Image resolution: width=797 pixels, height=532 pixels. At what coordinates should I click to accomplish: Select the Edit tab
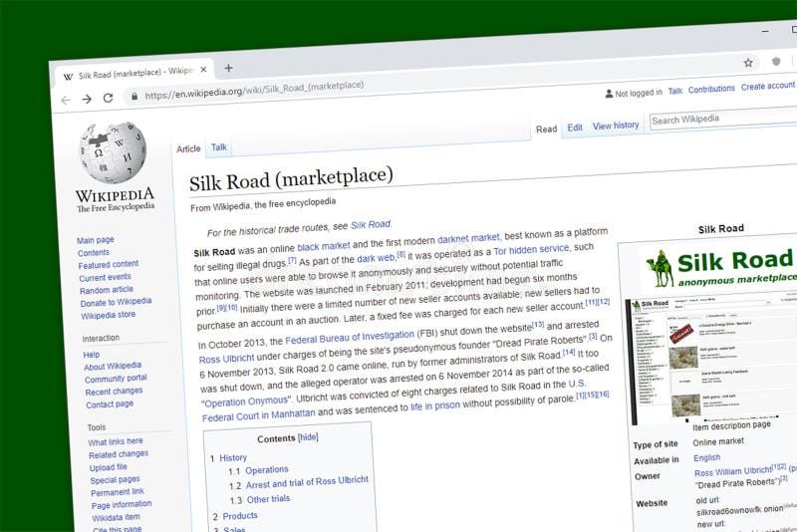(575, 128)
